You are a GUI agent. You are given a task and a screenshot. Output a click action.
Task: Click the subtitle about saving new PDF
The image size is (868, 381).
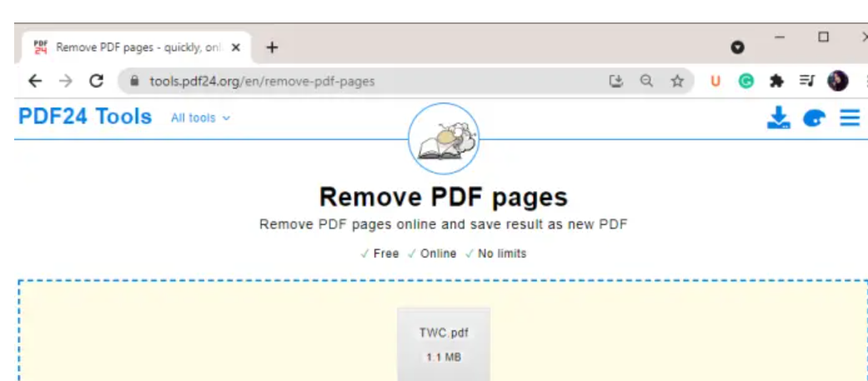(x=444, y=225)
